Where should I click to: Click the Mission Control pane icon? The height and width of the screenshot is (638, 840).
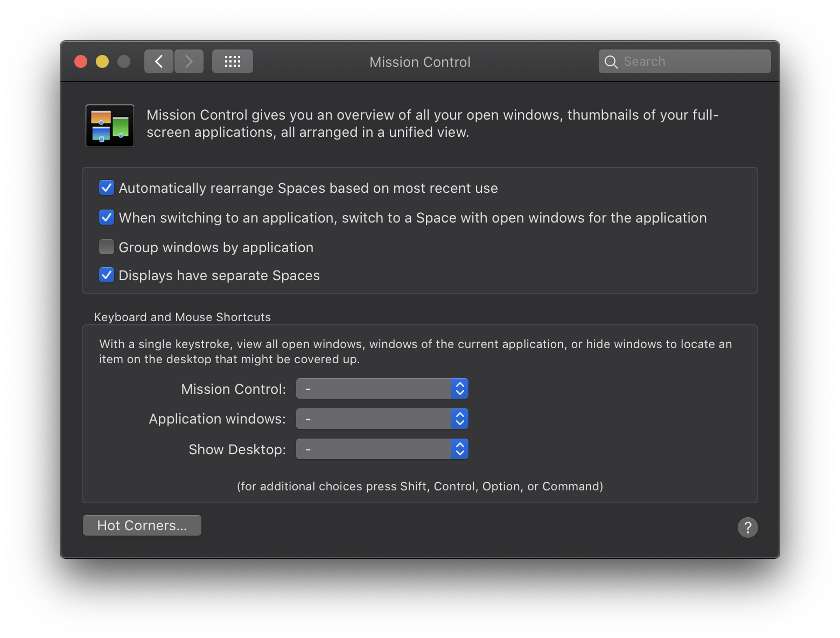[x=109, y=126]
